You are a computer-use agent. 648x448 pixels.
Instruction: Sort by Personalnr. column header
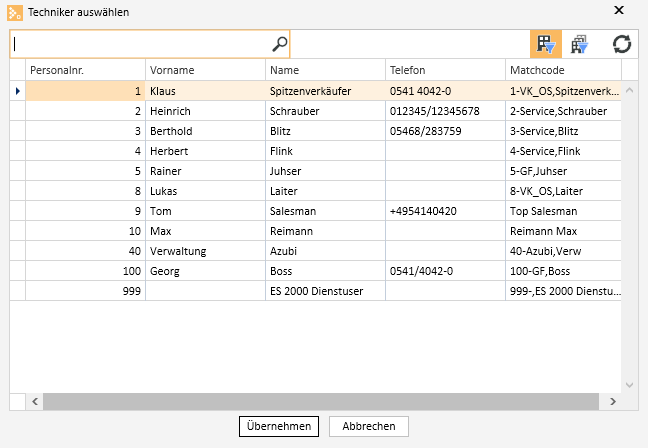coord(86,70)
